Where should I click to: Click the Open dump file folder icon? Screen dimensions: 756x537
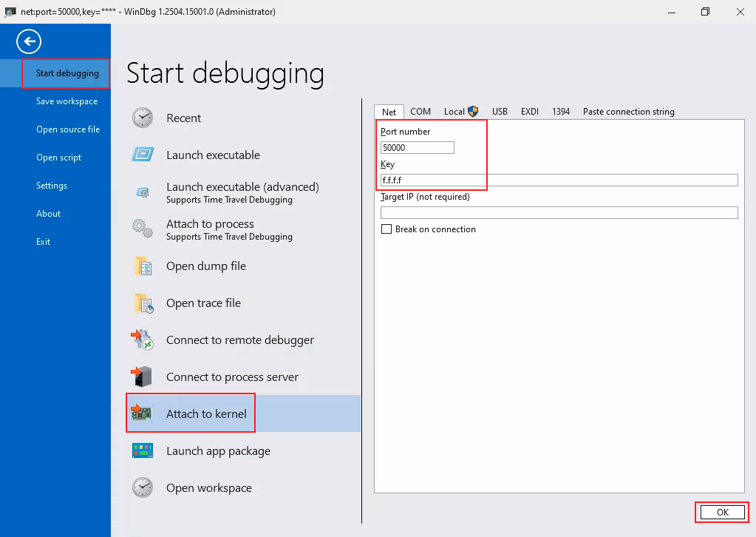click(x=143, y=266)
